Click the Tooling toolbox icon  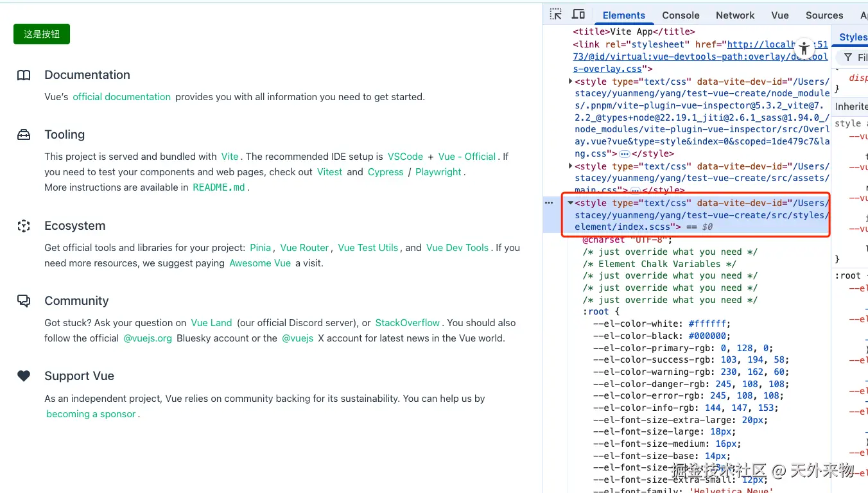[24, 135]
